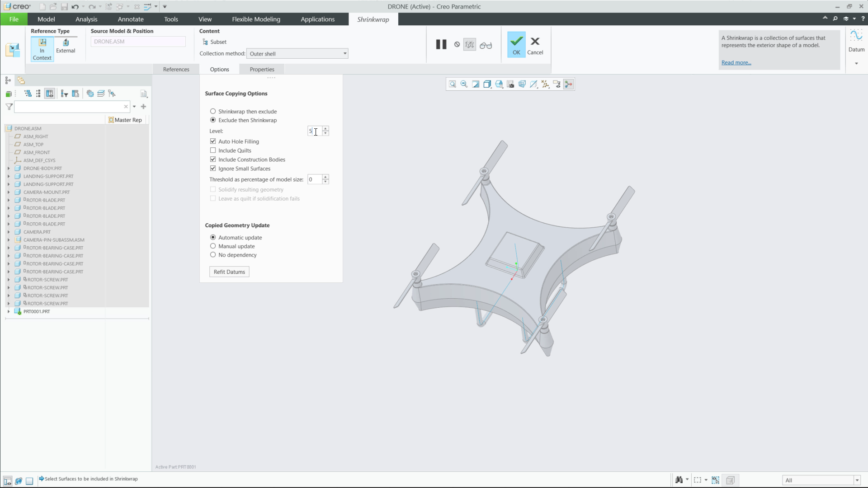Select the Zoom Out tool
The height and width of the screenshot is (488, 868).
[464, 84]
